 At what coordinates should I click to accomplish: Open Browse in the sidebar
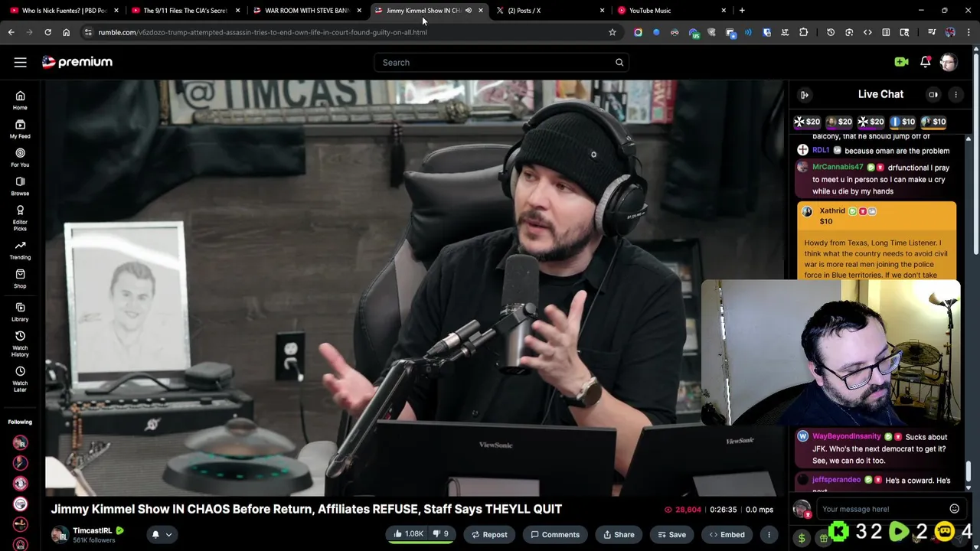pos(20,186)
